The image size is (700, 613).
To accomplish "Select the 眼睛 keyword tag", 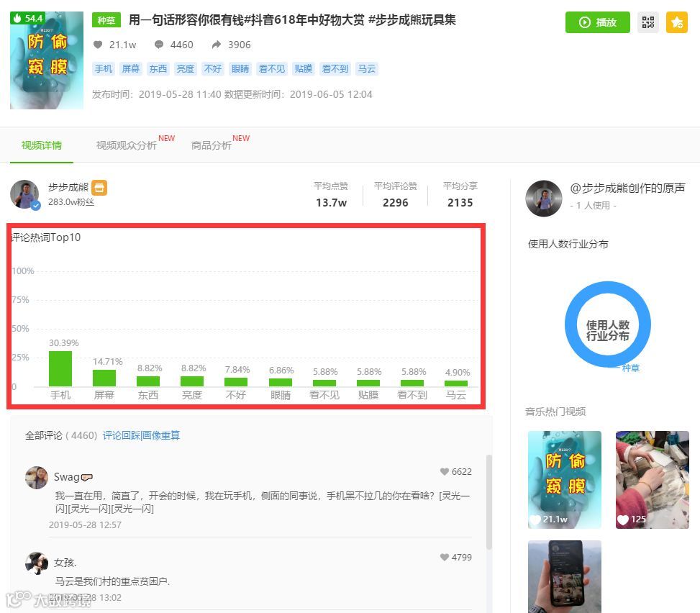I will click(x=240, y=69).
